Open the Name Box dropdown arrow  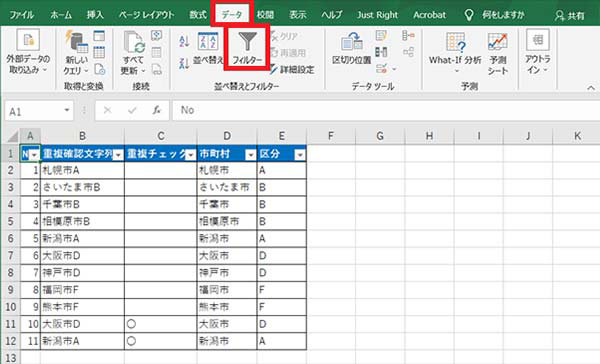[x=67, y=110]
